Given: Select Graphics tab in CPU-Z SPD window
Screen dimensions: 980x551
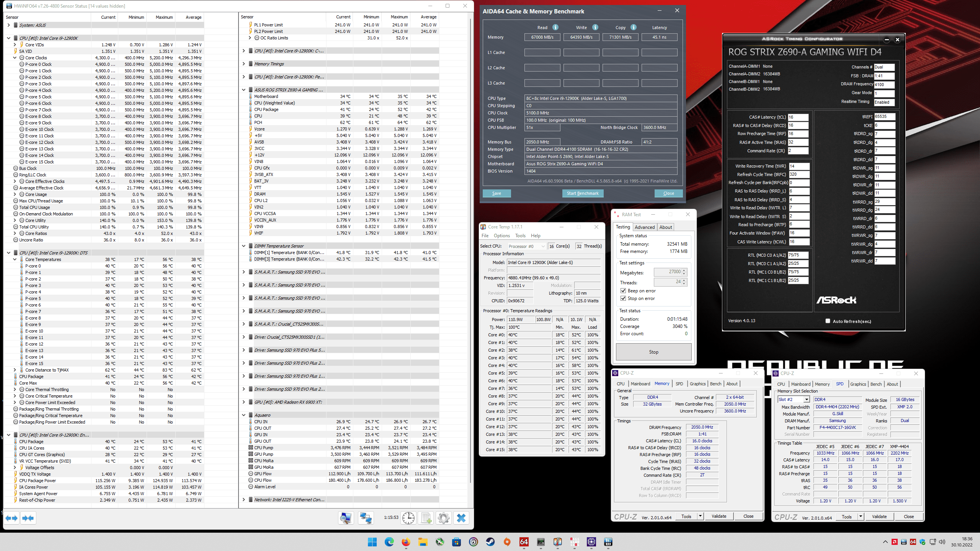Looking at the screenshot, I should pos(858,384).
